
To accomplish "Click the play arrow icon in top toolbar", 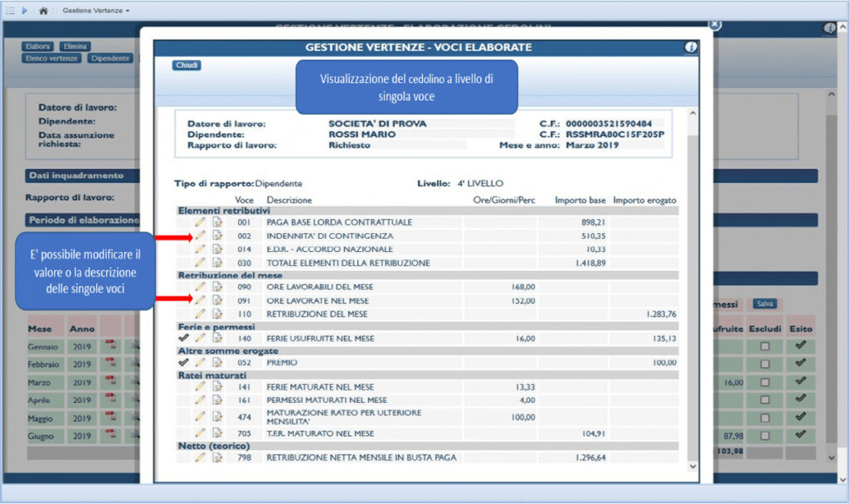I will [x=24, y=10].
